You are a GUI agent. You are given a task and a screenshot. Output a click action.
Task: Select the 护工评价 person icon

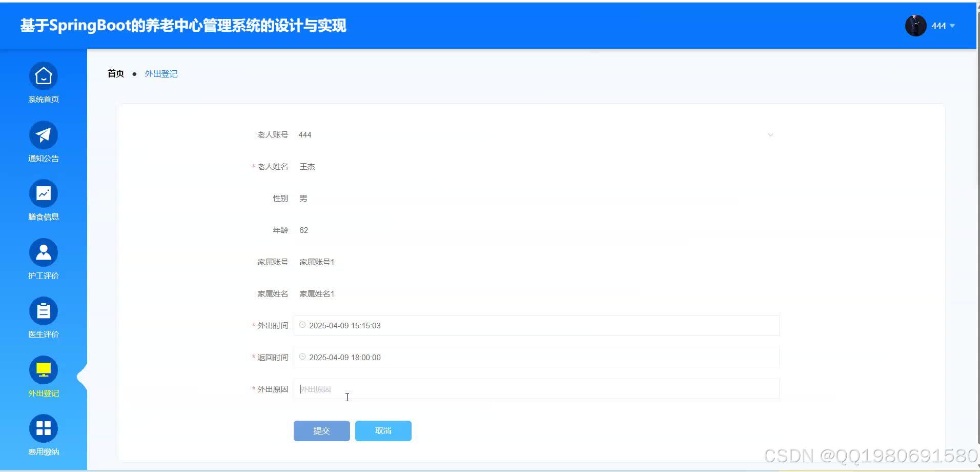coord(43,252)
